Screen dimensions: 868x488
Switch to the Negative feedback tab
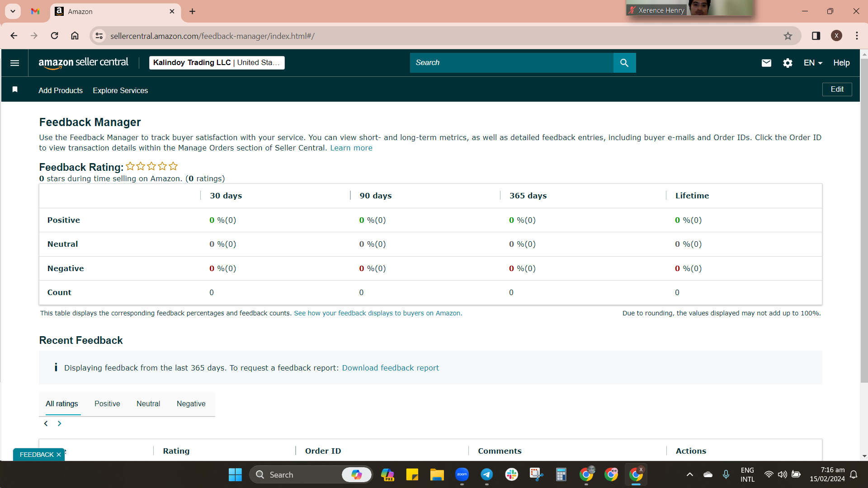point(191,404)
